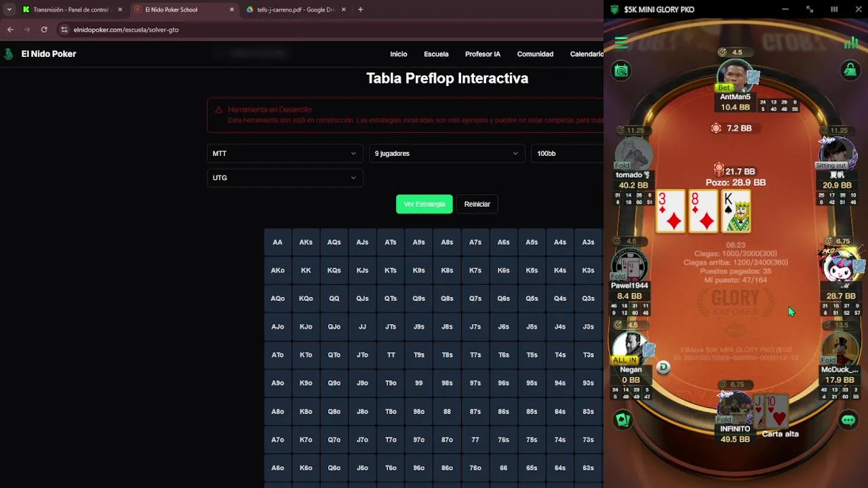Viewport: 868px width, 488px height.
Task: Click the multi-table layout icon in title bar
Action: click(834, 9)
